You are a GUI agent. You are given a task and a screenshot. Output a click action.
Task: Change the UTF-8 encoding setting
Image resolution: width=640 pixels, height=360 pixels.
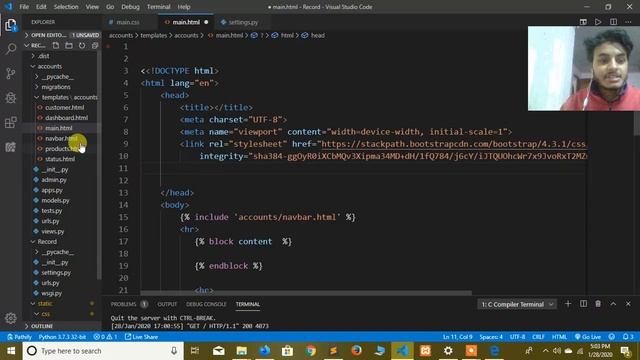click(517, 337)
